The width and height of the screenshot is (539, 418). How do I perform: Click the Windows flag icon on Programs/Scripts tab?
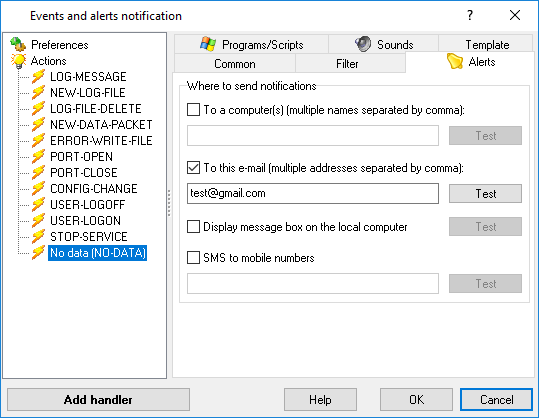(208, 44)
